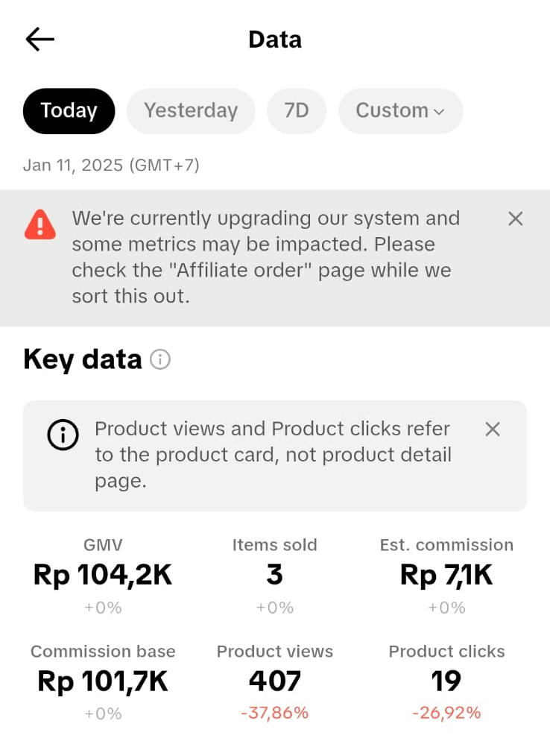Dismiss the system upgrade warning banner
550x756 pixels.
point(515,219)
